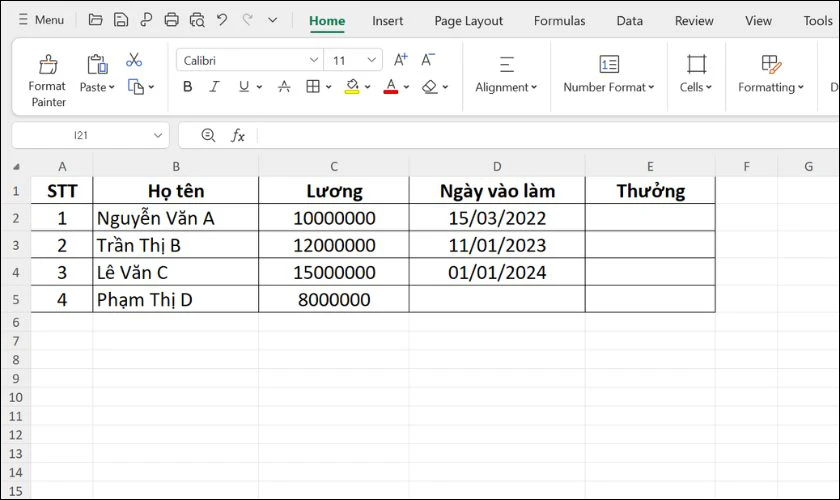This screenshot has height=500, width=840.
Task: Click the Undo arrow icon
Action: click(222, 20)
